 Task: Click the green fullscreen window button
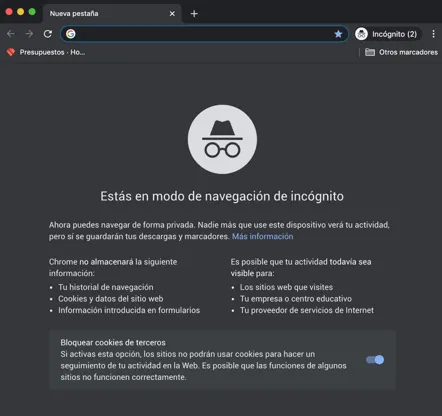32,12
